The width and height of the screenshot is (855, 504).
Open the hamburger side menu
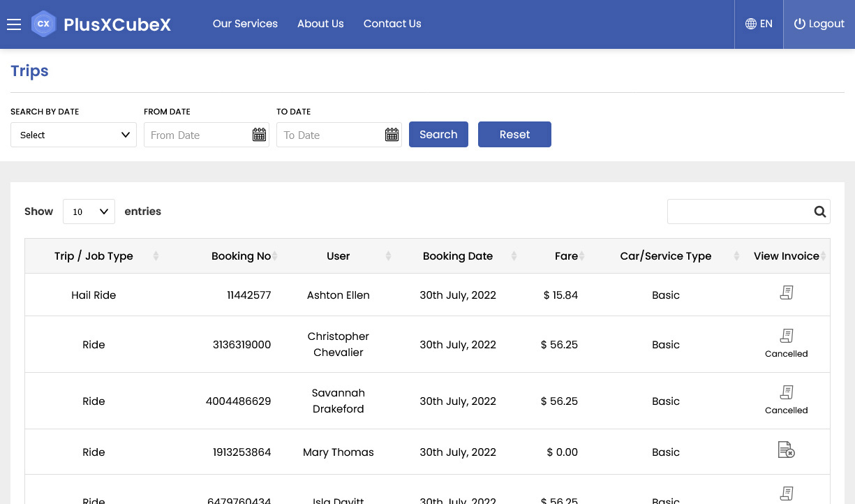[x=14, y=24]
